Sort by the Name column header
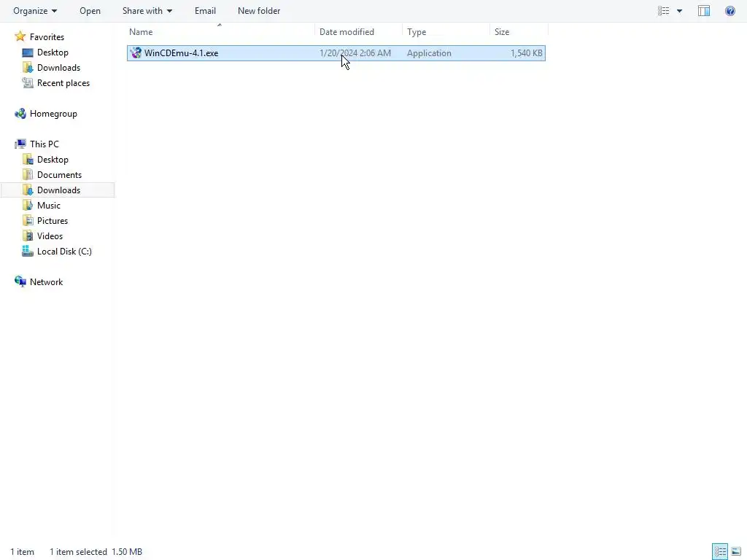This screenshot has height=560, width=747. pos(141,32)
